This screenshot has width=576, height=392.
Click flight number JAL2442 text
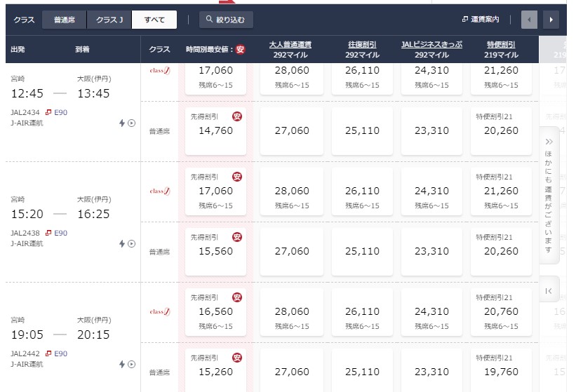point(25,353)
